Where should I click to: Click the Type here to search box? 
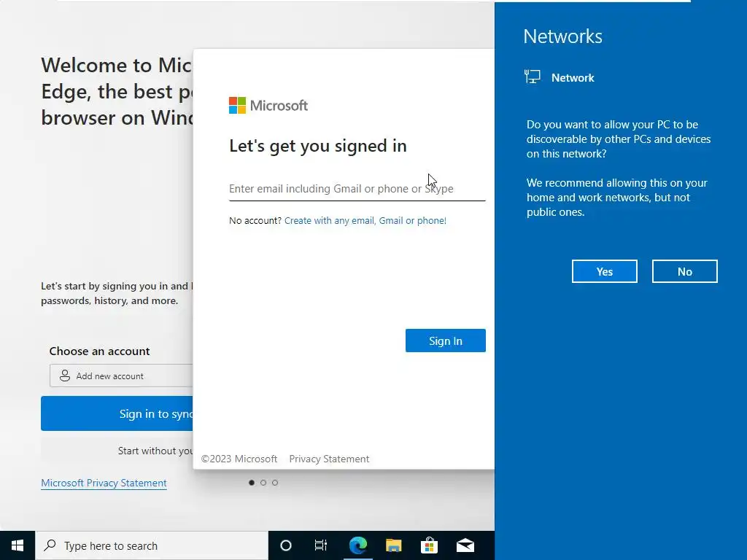(152, 545)
